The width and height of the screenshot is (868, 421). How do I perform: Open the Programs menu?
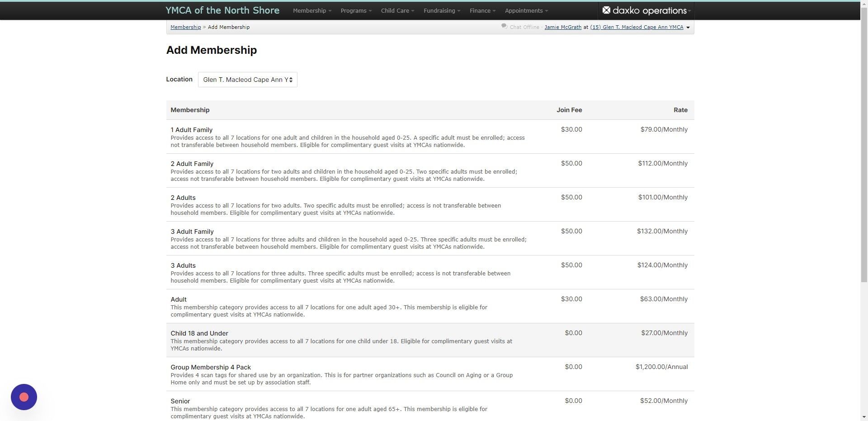356,10
